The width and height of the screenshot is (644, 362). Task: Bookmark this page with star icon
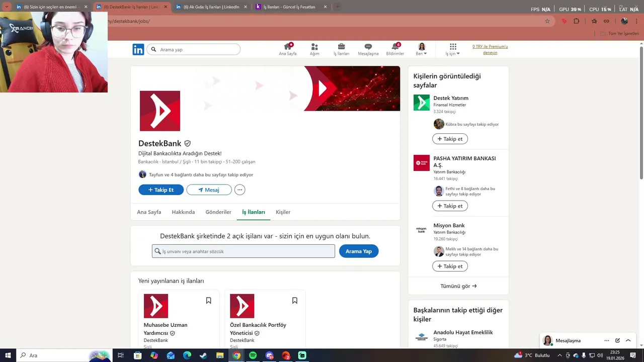(547, 21)
